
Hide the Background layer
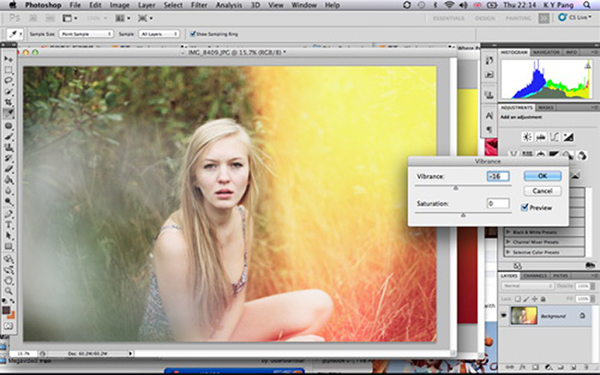tap(504, 315)
